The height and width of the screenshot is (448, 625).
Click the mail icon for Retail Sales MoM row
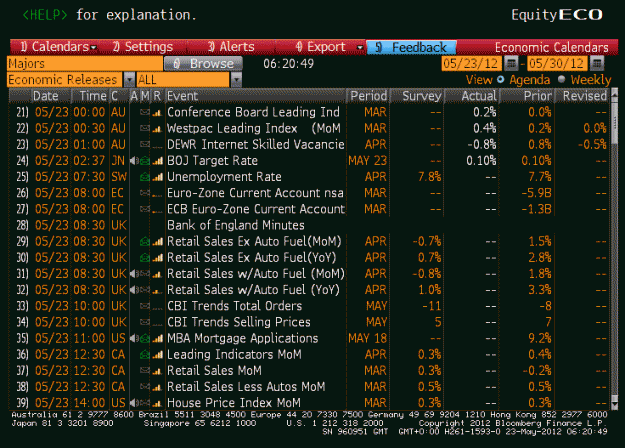[145, 371]
